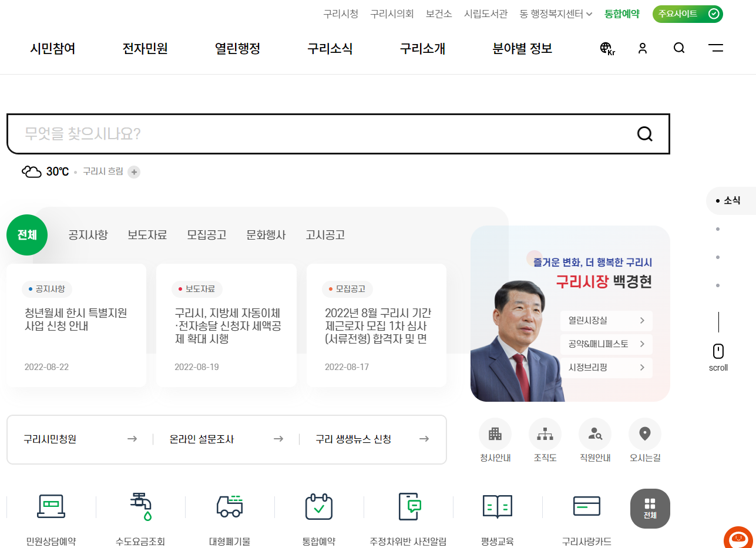Open the 대형폐기물 truck icon
Image resolution: width=756 pixels, height=548 pixels.
[229, 506]
